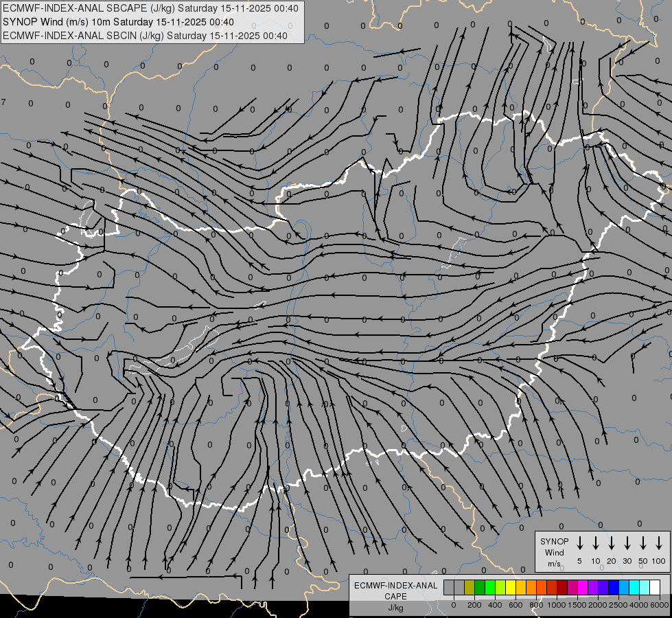
Task: Pick the dark green CAPE swatch
Action: (x=480, y=587)
